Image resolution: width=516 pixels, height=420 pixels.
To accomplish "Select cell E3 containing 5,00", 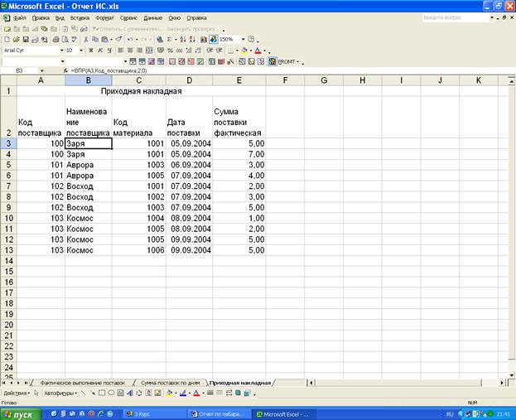I will [239, 143].
